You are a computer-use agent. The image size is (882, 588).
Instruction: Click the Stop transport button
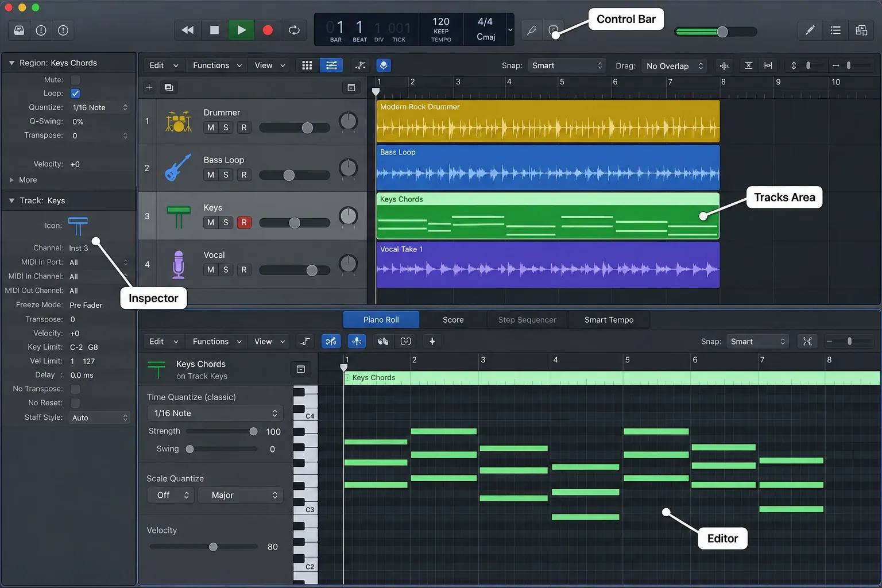coord(214,30)
